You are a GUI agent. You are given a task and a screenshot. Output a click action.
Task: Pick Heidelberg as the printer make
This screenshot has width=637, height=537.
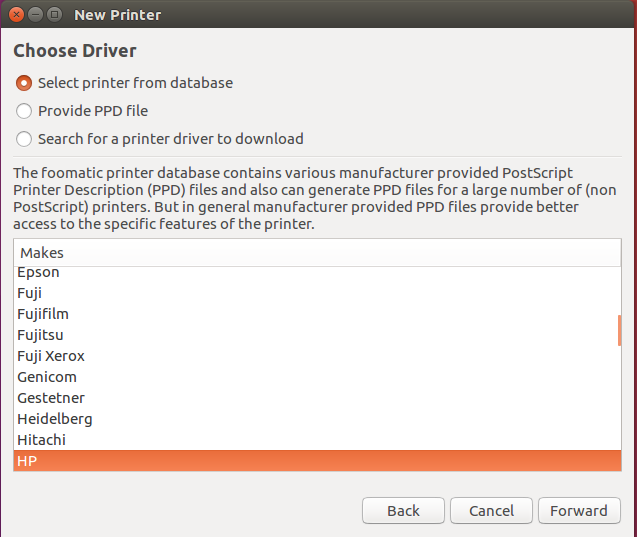(x=55, y=419)
